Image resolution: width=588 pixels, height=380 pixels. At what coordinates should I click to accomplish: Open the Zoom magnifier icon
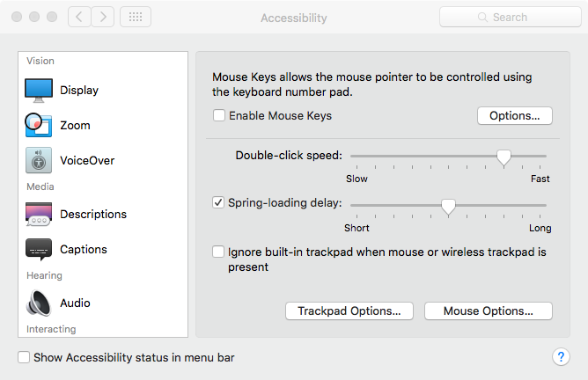pos(38,125)
